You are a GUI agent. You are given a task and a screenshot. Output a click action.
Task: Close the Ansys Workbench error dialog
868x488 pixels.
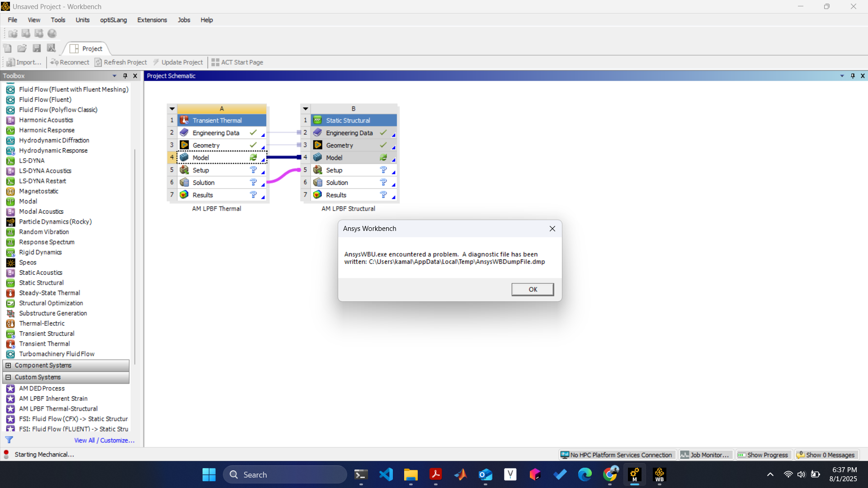pyautogui.click(x=552, y=229)
